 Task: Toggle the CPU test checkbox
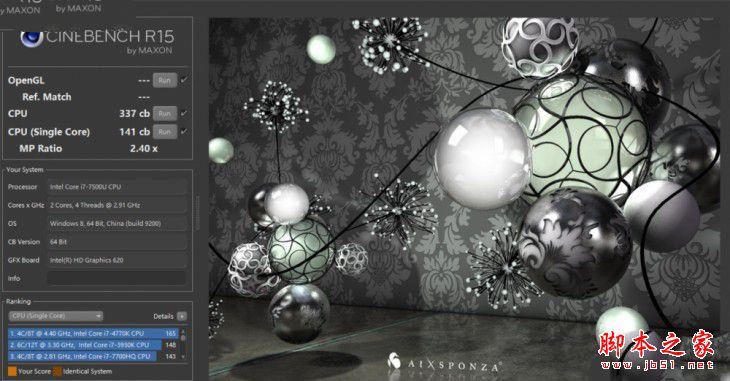pyautogui.click(x=184, y=113)
